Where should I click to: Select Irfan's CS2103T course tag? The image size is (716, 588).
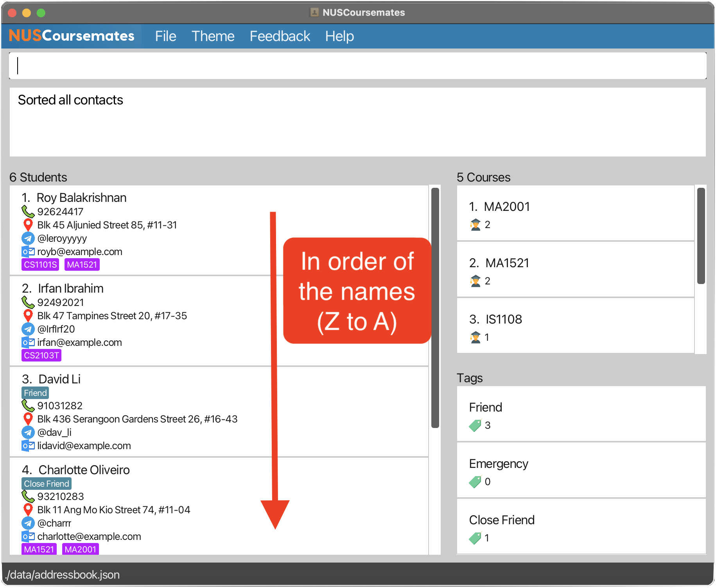tap(41, 355)
